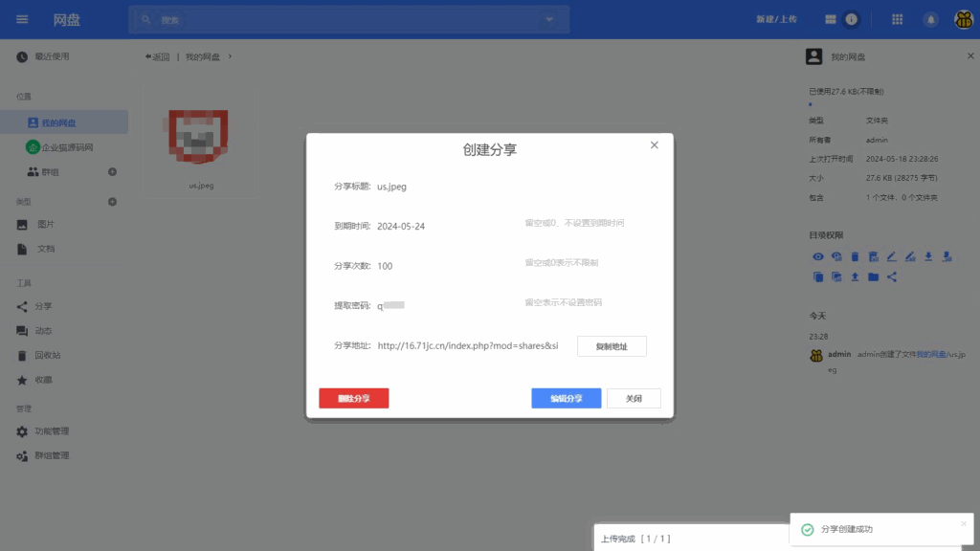The image size is (980, 551).
Task: Open the apps grid icon in top bar
Action: (897, 18)
